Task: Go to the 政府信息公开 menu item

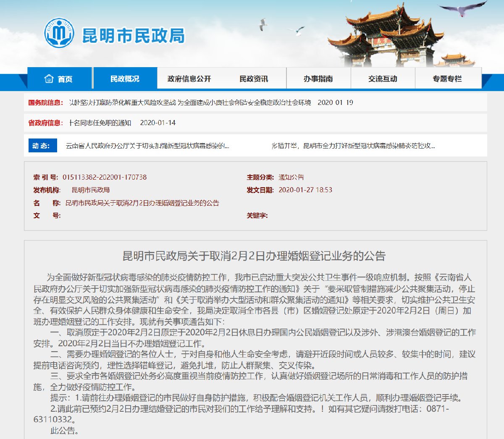Action: [189, 79]
